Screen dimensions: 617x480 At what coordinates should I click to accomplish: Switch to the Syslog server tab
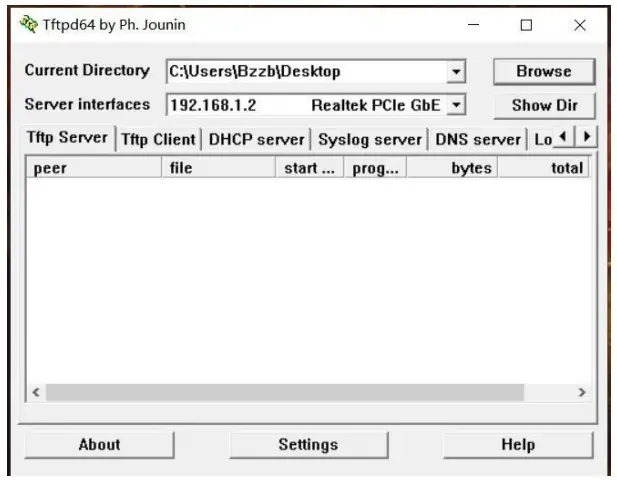369,140
